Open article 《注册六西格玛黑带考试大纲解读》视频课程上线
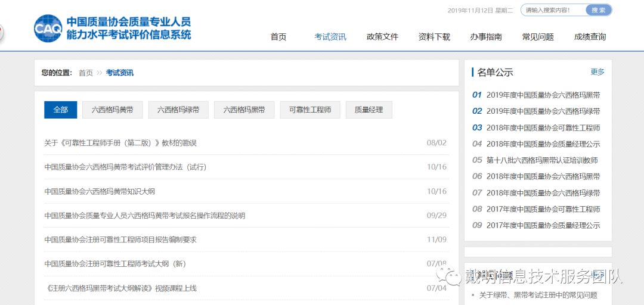The height and width of the screenshot is (305, 644). 120,288
